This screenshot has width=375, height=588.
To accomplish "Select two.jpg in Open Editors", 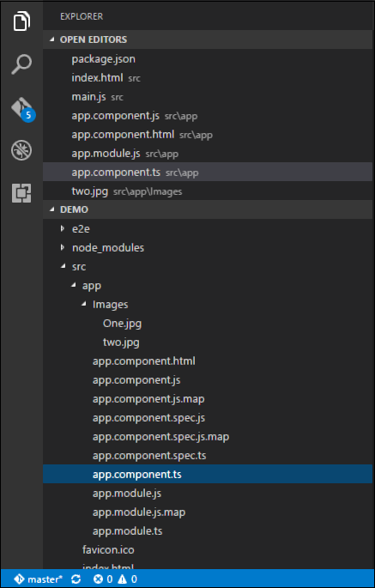I will click(208, 191).
